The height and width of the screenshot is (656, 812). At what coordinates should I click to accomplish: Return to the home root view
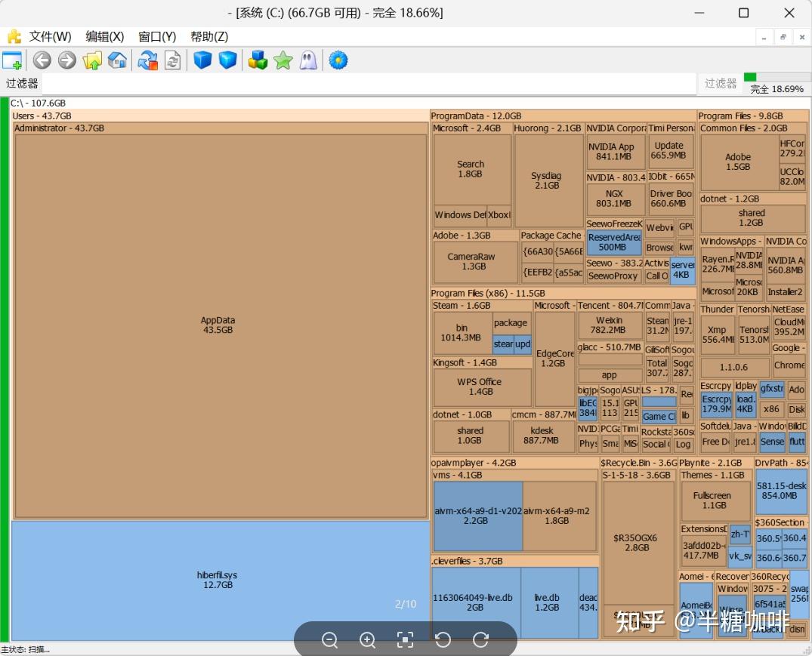click(118, 60)
